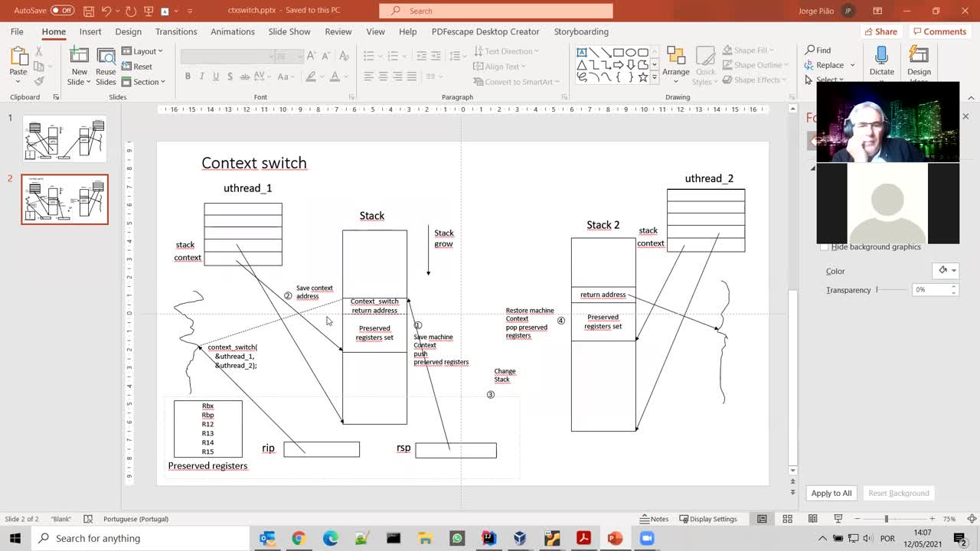The width and height of the screenshot is (980, 551).
Task: Select slide 1 thumbnail
Action: 65,139
